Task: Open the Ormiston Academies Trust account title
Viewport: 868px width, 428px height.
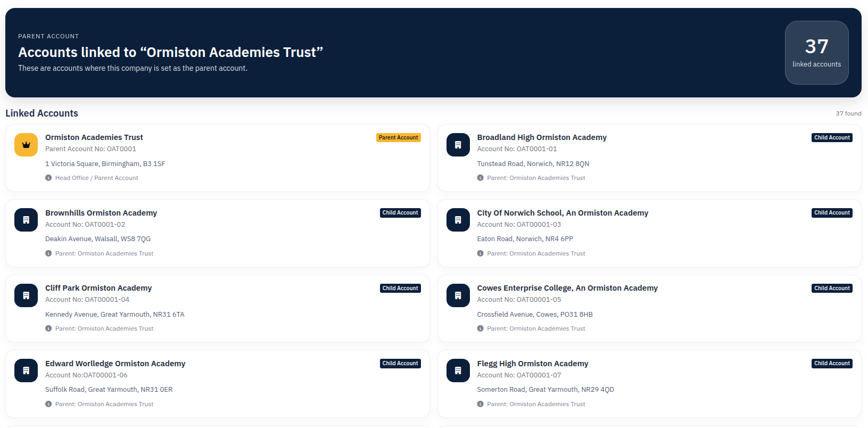Action: coord(94,137)
